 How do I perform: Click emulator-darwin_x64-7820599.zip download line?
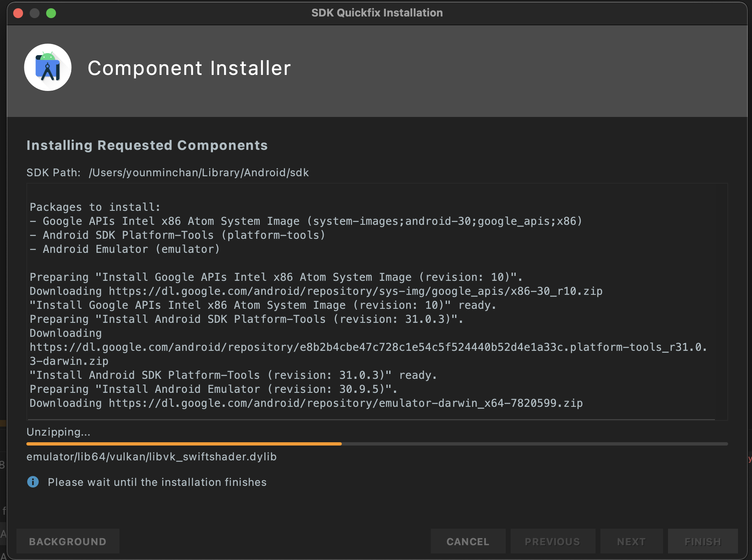click(306, 403)
